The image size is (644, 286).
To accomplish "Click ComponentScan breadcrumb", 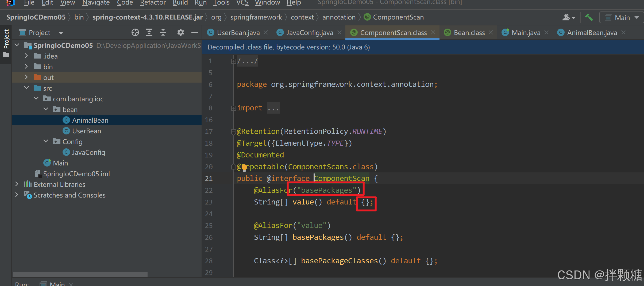I will [394, 17].
